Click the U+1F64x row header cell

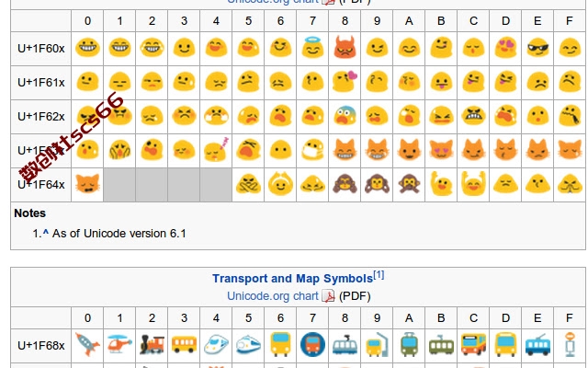click(40, 184)
